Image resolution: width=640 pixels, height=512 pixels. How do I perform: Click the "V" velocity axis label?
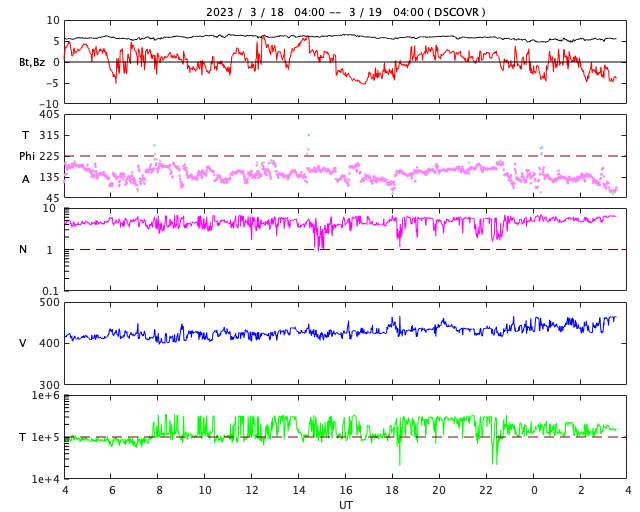click(23, 343)
